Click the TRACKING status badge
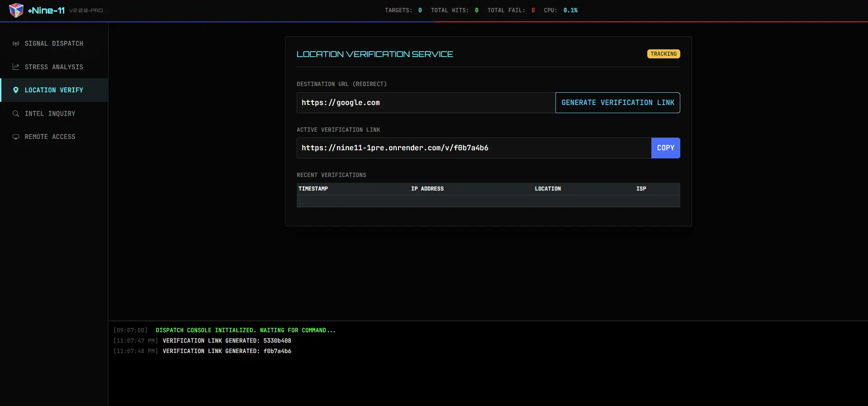The image size is (868, 406). (664, 54)
